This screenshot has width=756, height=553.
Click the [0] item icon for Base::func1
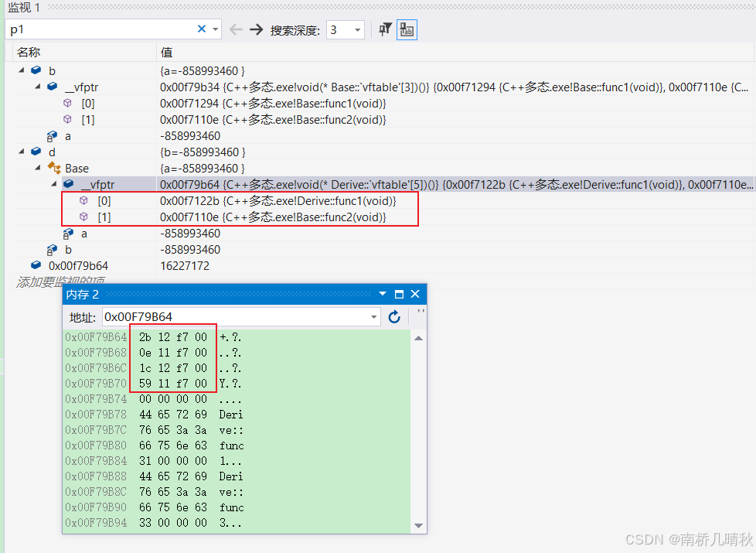coord(67,104)
